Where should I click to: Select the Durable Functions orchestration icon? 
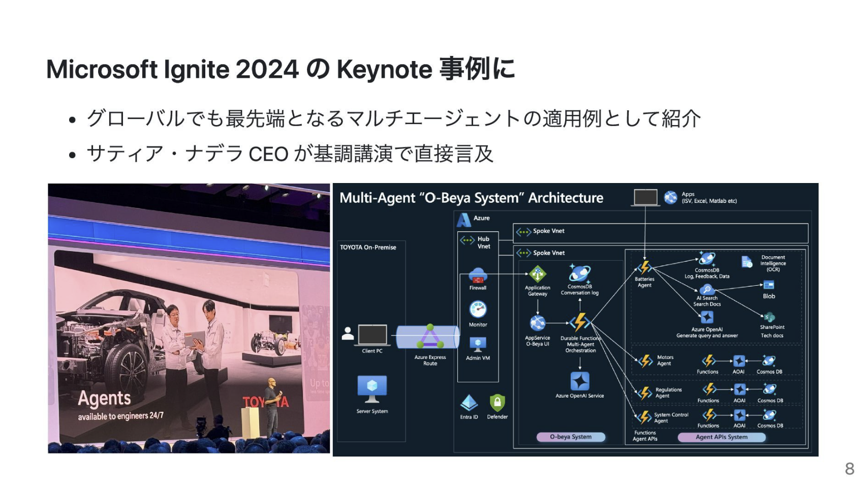pyautogui.click(x=580, y=322)
